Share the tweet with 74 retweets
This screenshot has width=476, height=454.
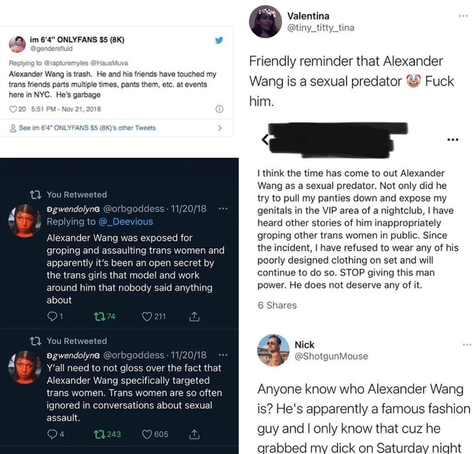[x=193, y=316]
